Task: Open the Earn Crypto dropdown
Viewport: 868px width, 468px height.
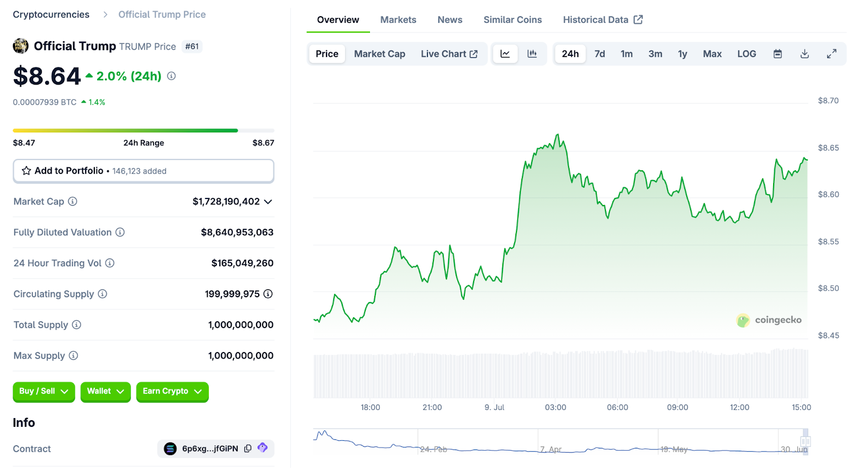Action: (172, 392)
